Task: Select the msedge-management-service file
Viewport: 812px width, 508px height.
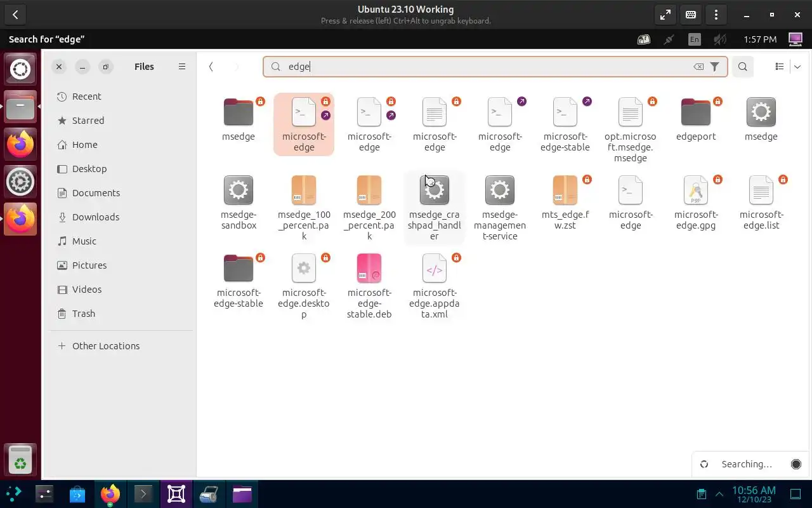Action: coord(500,207)
